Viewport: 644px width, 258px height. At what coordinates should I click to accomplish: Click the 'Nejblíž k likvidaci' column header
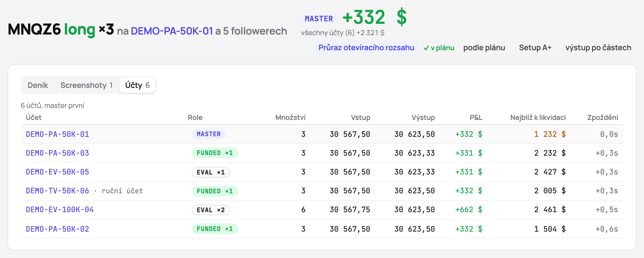click(x=538, y=117)
